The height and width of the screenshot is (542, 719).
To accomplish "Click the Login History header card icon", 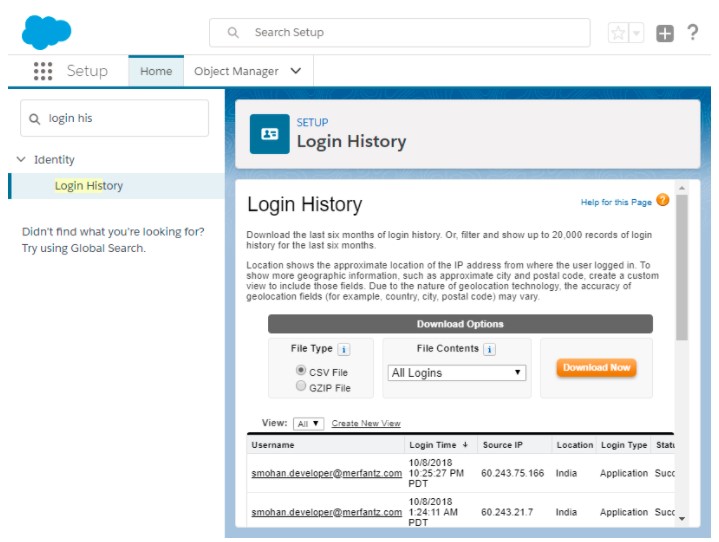I will pos(270,134).
